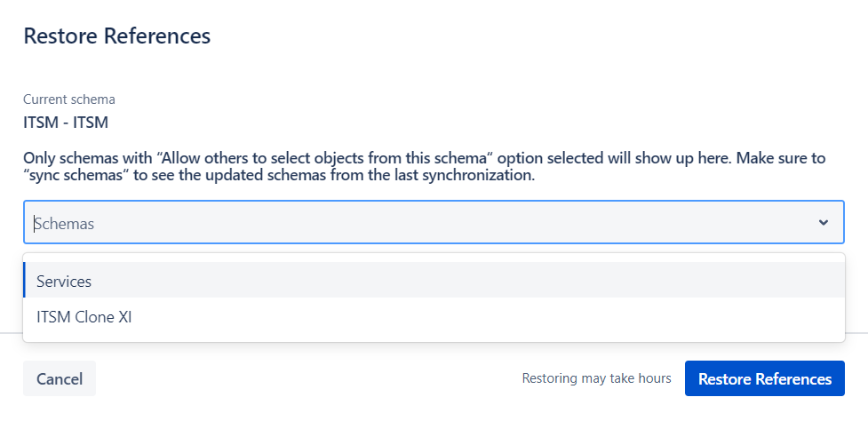This screenshot has height=421, width=868.
Task: Pick the second dropdown entry, ITSM Clone XI
Action: pos(434,317)
